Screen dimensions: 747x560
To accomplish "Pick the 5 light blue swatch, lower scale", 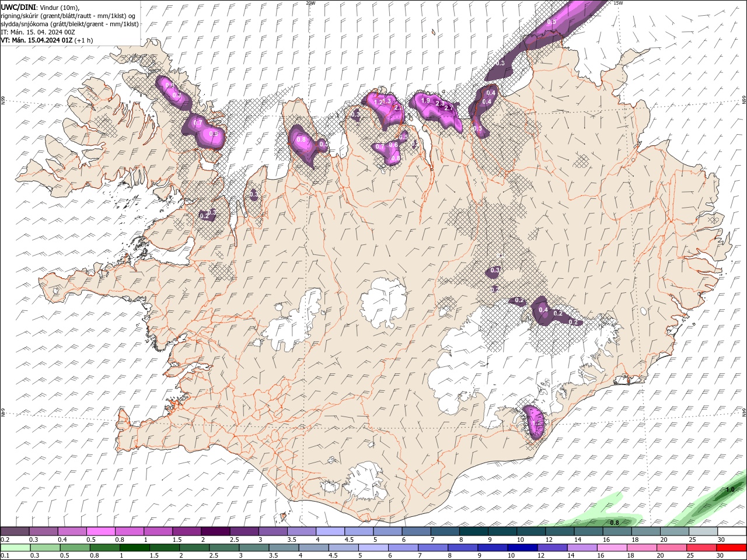I will point(372,548).
